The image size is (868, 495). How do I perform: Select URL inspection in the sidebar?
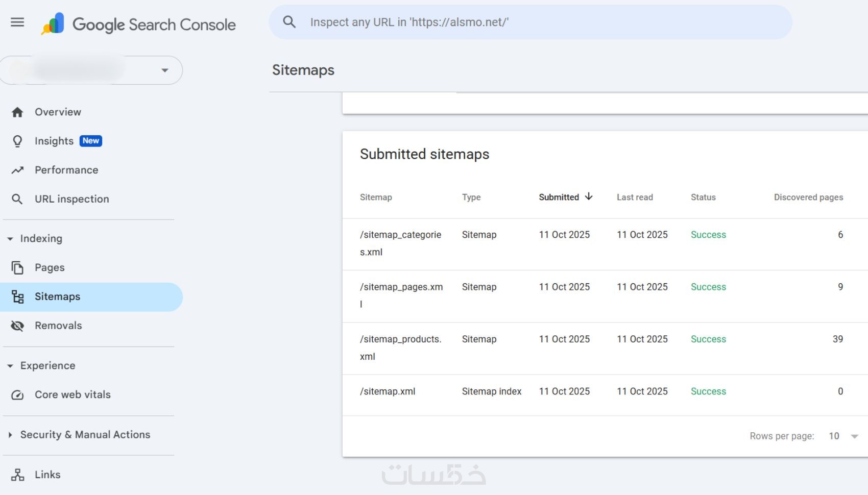tap(71, 200)
